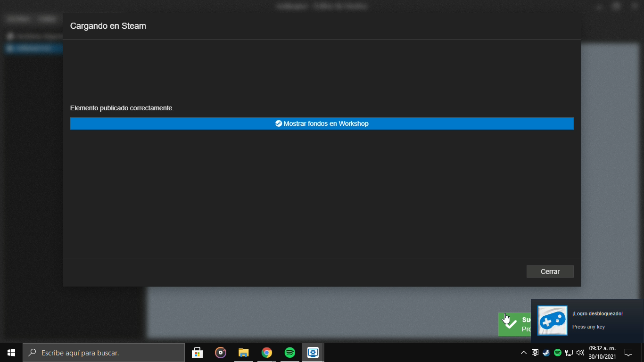This screenshot has width=644, height=362.
Task: Open the Wallpaper Engine tray icon
Action: coord(535,353)
